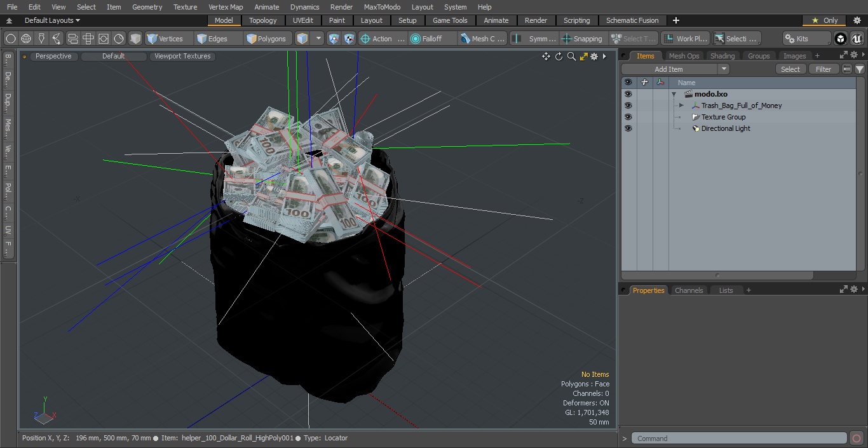
Task: Open the dropdown arrow next to item-mode cube
Action: (319, 39)
